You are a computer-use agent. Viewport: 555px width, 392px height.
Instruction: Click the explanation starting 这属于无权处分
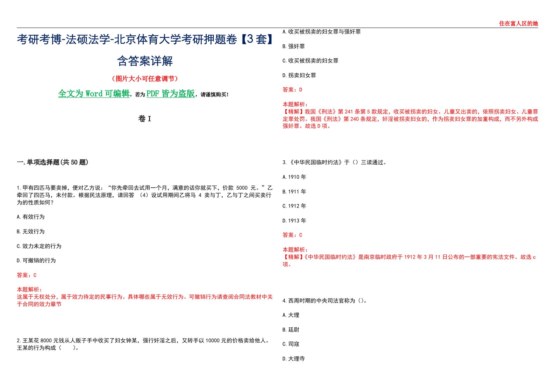click(144, 300)
